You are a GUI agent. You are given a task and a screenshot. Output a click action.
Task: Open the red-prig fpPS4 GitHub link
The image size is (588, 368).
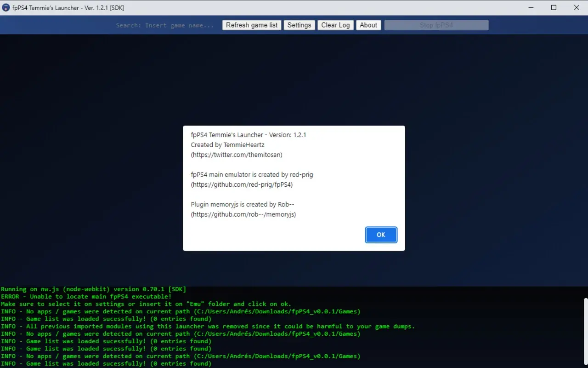pos(242,184)
